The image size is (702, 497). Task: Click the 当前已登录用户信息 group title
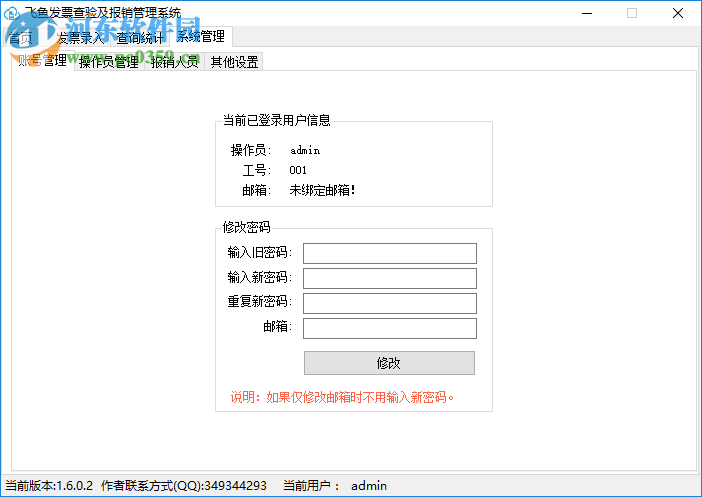coord(276,120)
